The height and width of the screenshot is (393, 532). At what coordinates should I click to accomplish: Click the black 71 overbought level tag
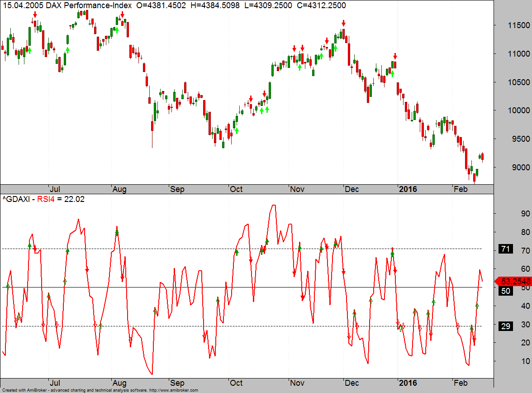[506, 249]
